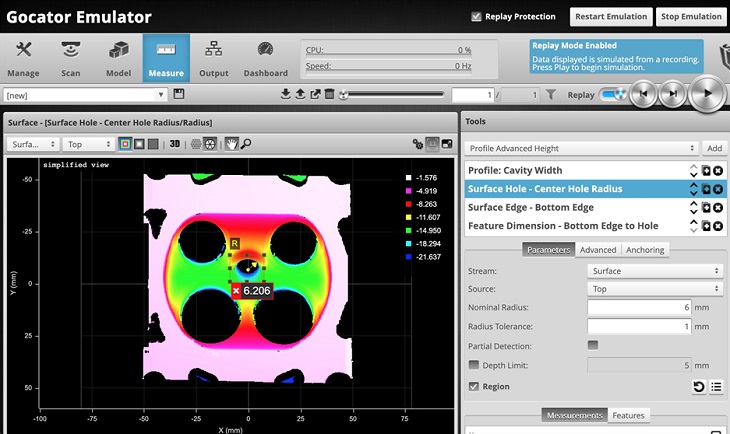Image resolution: width=730 pixels, height=434 pixels.
Task: Click the replay filter funnel icon
Action: [x=551, y=95]
